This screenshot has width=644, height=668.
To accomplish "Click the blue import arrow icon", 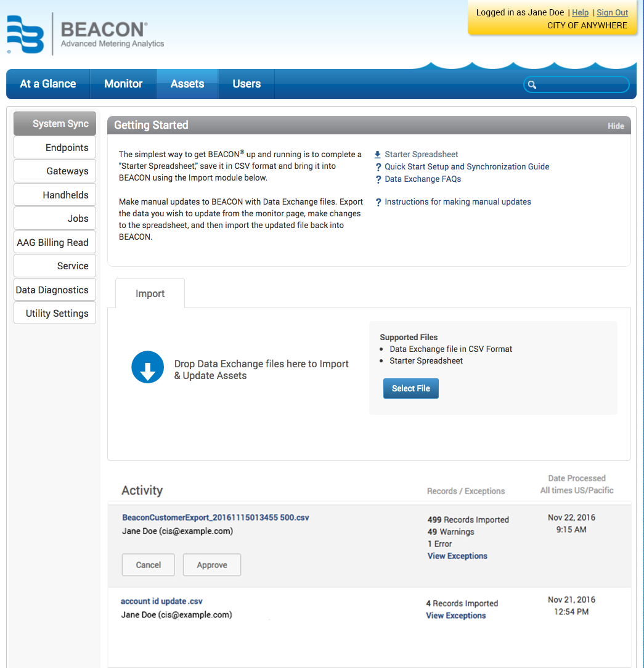I will tap(147, 367).
